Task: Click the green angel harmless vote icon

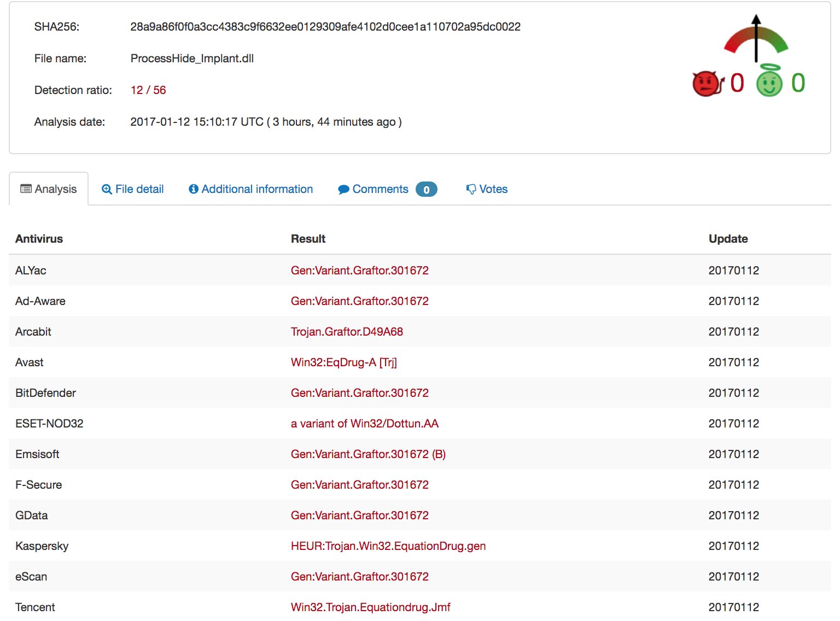Action: coord(769,81)
